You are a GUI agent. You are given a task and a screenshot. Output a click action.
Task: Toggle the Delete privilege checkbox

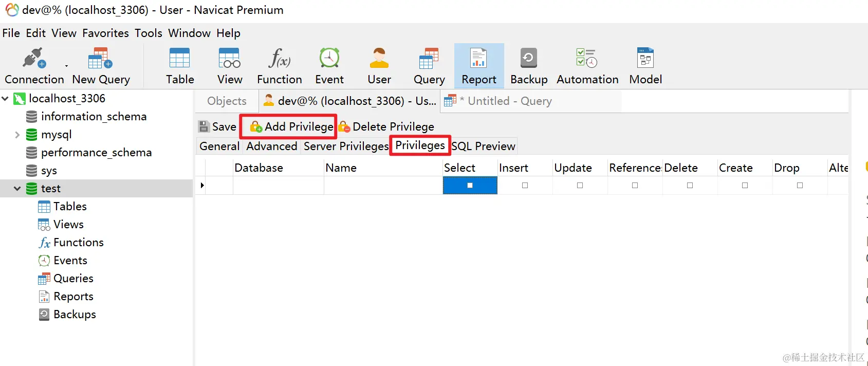pyautogui.click(x=690, y=185)
